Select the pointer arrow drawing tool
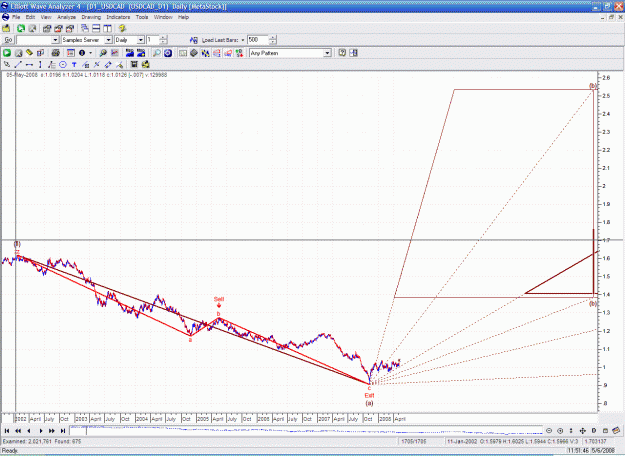Screen dimensions: 625x456 pos(7,65)
